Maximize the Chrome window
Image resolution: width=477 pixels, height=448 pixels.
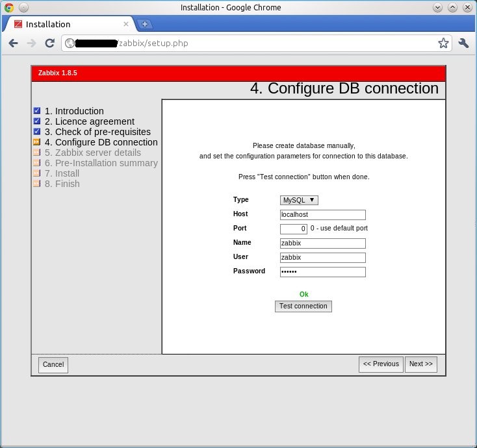point(452,7)
